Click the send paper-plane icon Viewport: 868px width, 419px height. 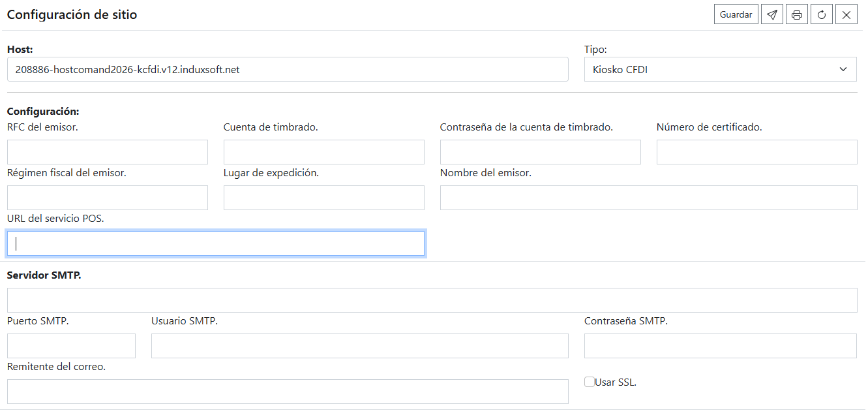[x=772, y=14]
